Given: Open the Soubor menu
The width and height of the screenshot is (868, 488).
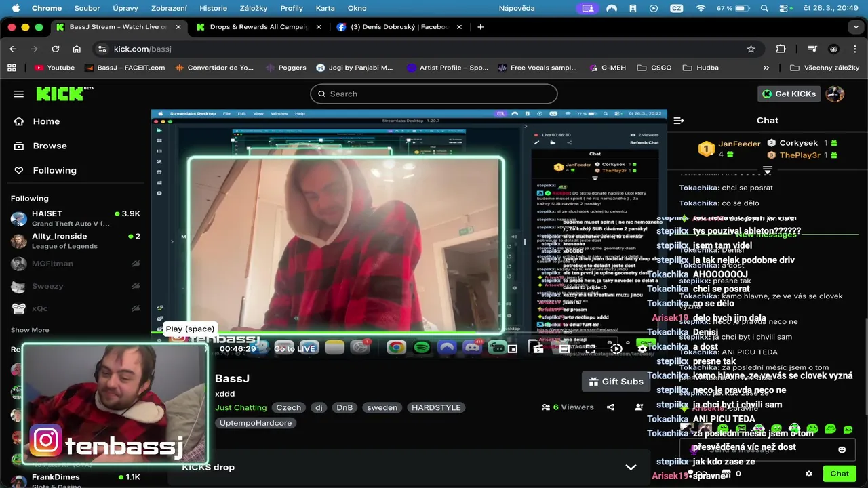Looking at the screenshot, I should [87, 8].
